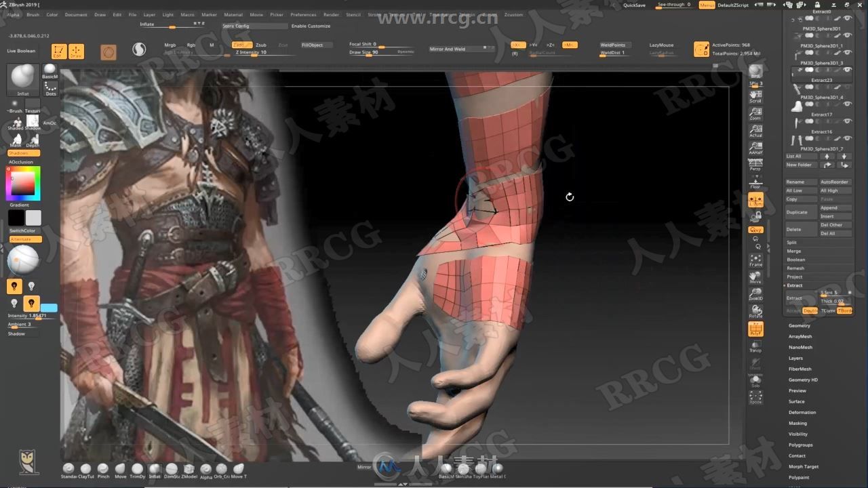The width and height of the screenshot is (868, 488).
Task: Select the ToyPlastic material sphere
Action: click(481, 469)
